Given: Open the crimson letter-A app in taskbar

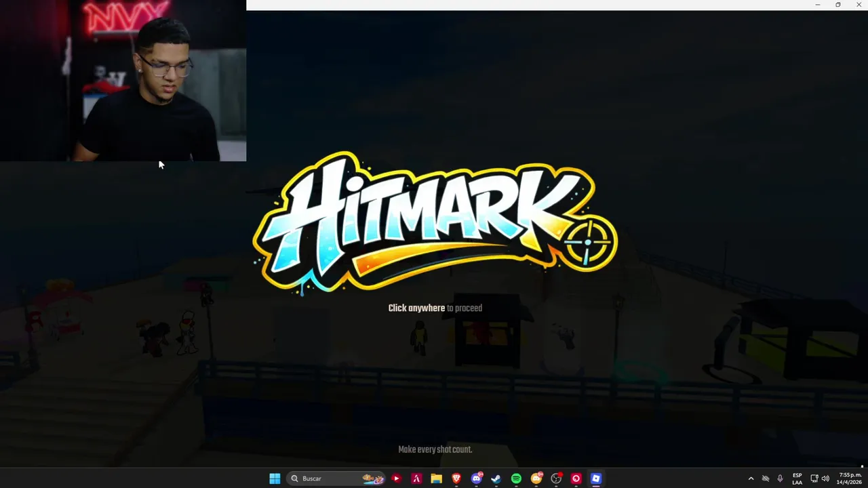Looking at the screenshot, I should [x=416, y=479].
